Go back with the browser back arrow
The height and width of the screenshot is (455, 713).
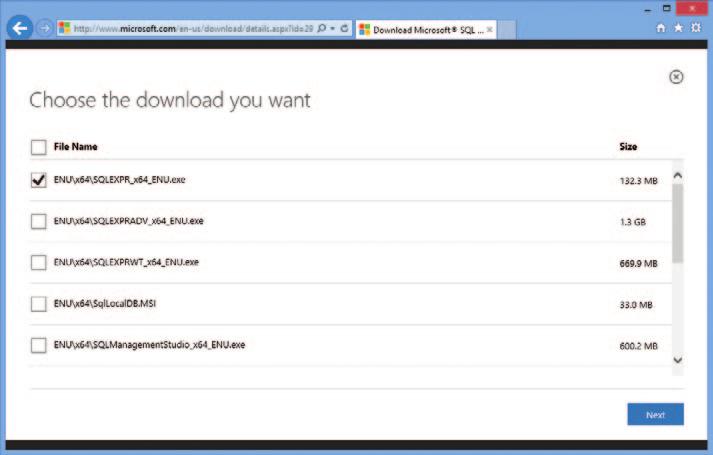pyautogui.click(x=20, y=28)
